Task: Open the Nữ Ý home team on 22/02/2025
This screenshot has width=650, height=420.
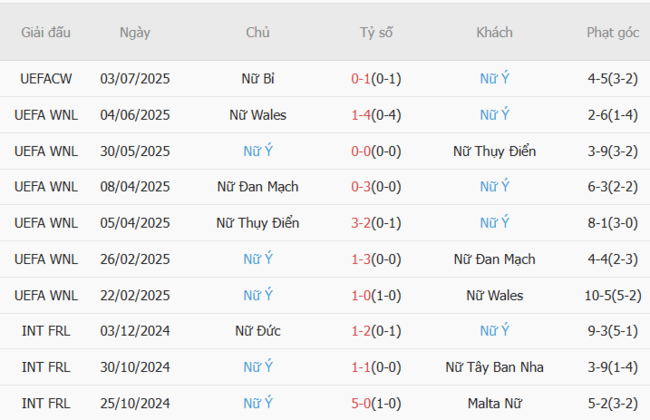Action: click(257, 295)
